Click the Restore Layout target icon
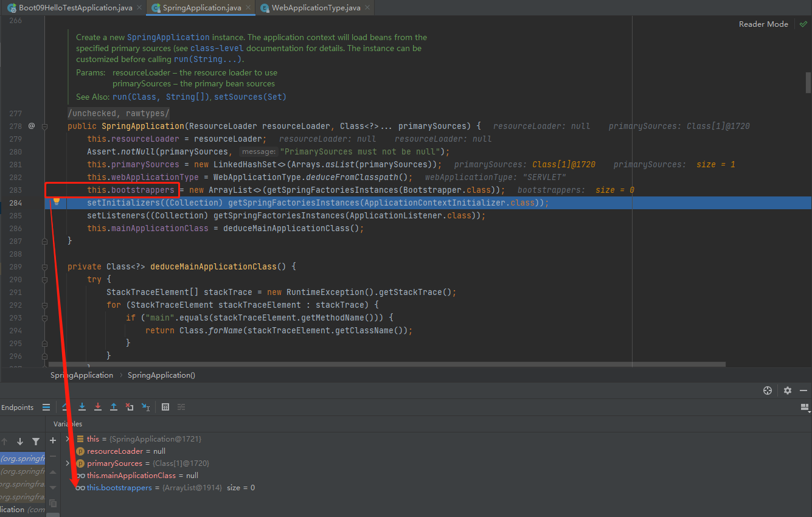 pyautogui.click(x=768, y=390)
